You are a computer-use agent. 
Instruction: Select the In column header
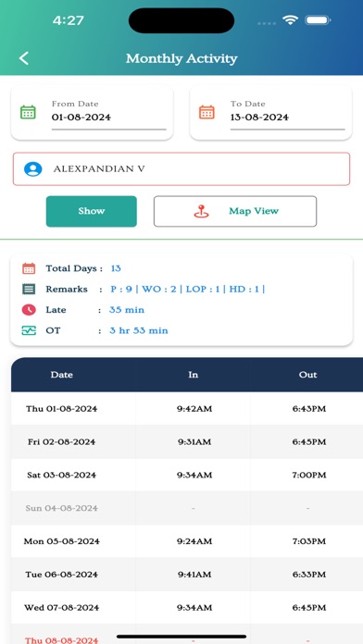tap(193, 375)
